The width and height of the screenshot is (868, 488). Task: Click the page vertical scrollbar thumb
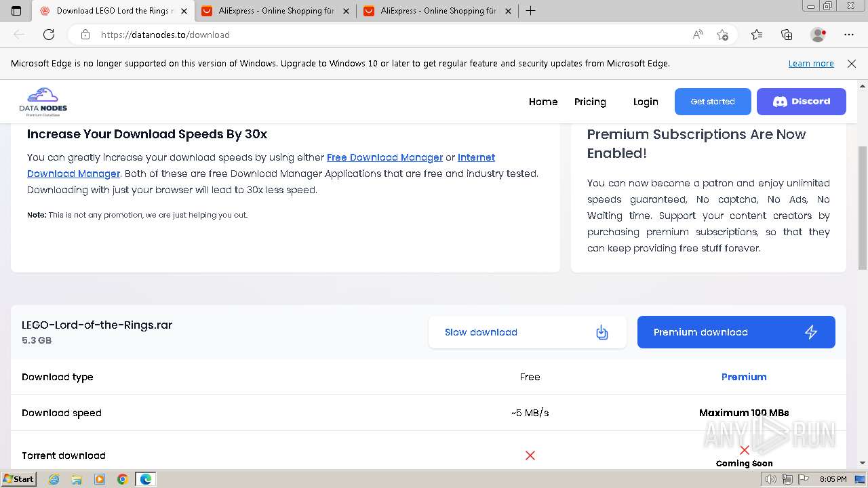[863, 208]
